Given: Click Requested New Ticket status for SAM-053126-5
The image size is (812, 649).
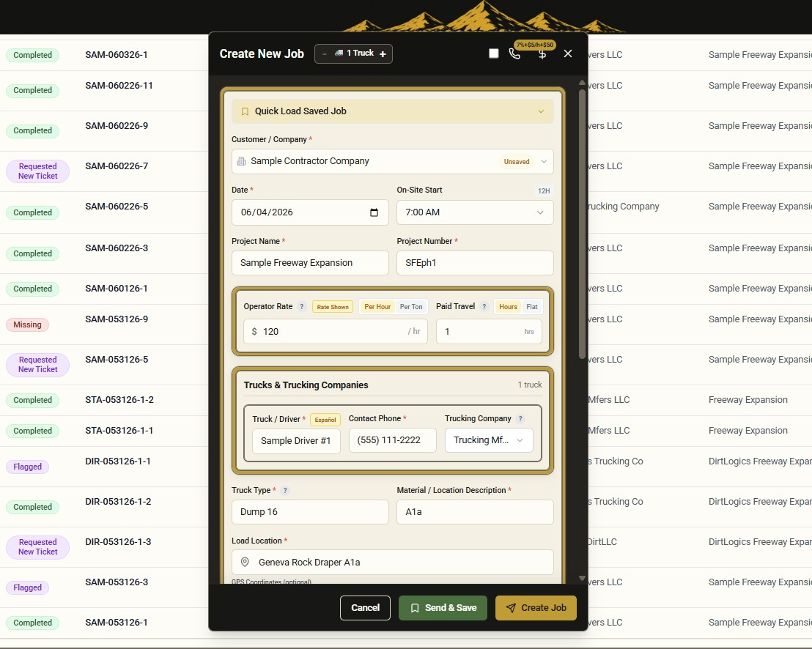Looking at the screenshot, I should click(38, 365).
